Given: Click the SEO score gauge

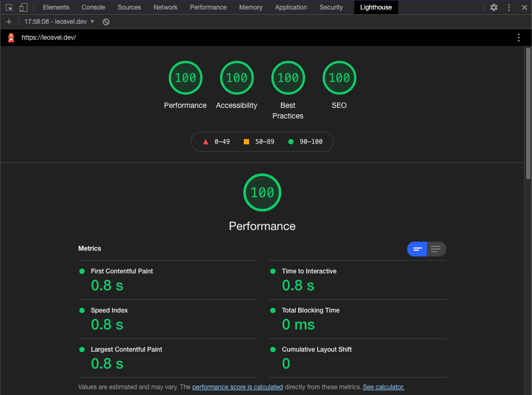Looking at the screenshot, I should tap(339, 78).
